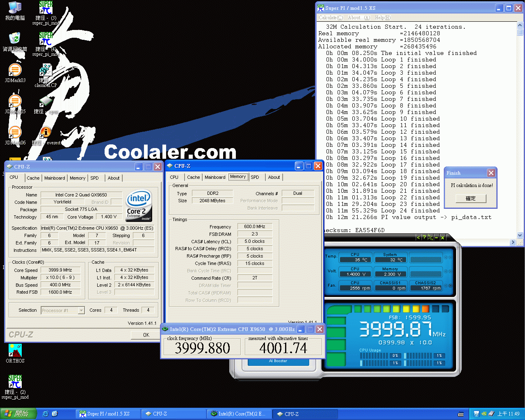Click the DRAM Frequency 600.0 MHz field
Screen dimensions: 525x420
[255, 226]
